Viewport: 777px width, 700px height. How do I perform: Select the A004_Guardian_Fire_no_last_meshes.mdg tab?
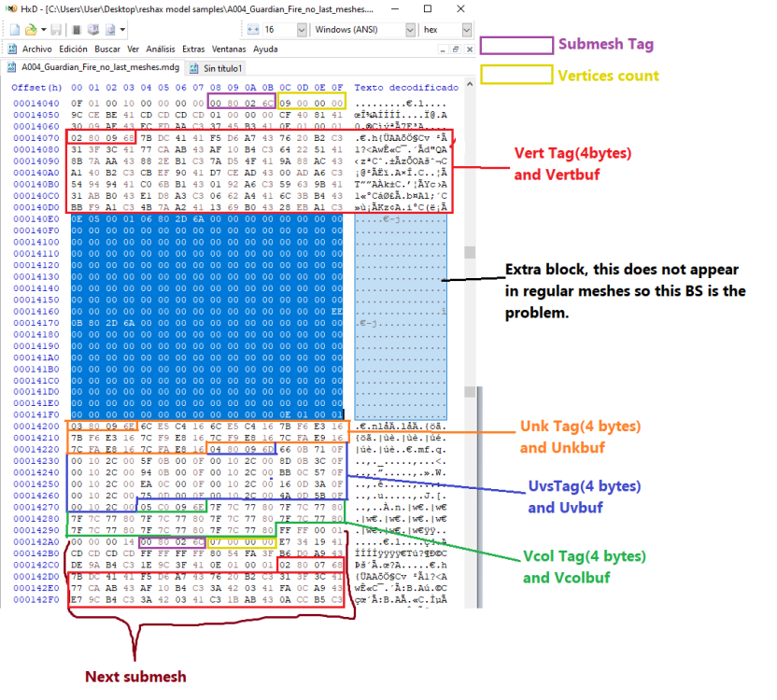click(x=93, y=67)
